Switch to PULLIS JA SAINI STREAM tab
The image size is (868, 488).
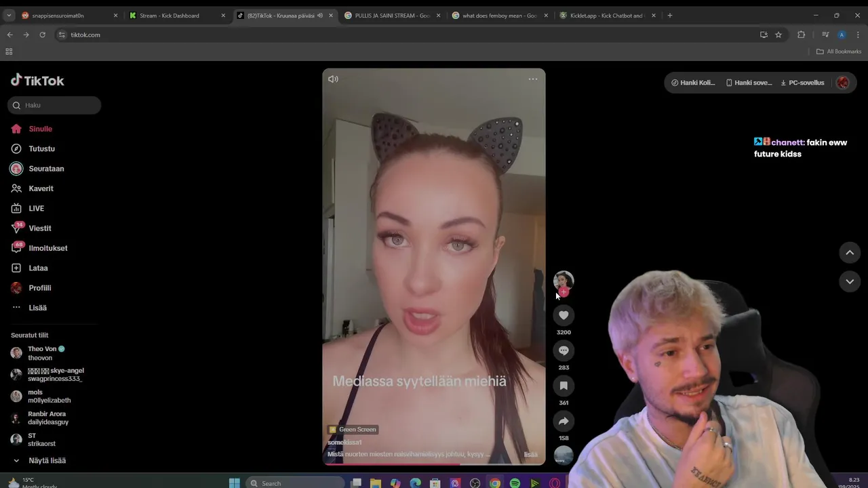[x=391, y=16]
